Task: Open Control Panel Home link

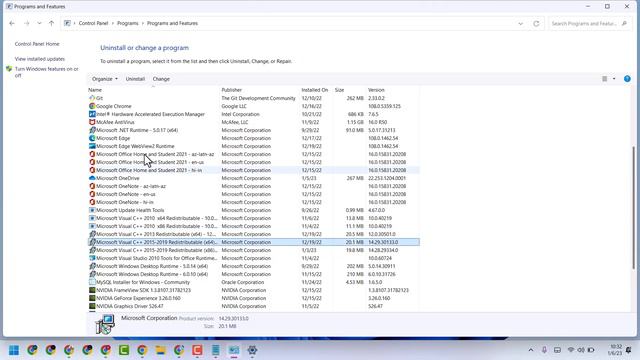Action: coord(37,44)
